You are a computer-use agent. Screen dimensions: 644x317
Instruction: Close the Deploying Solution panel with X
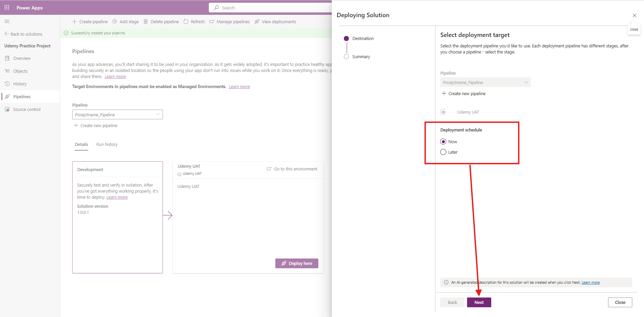[x=635, y=15]
